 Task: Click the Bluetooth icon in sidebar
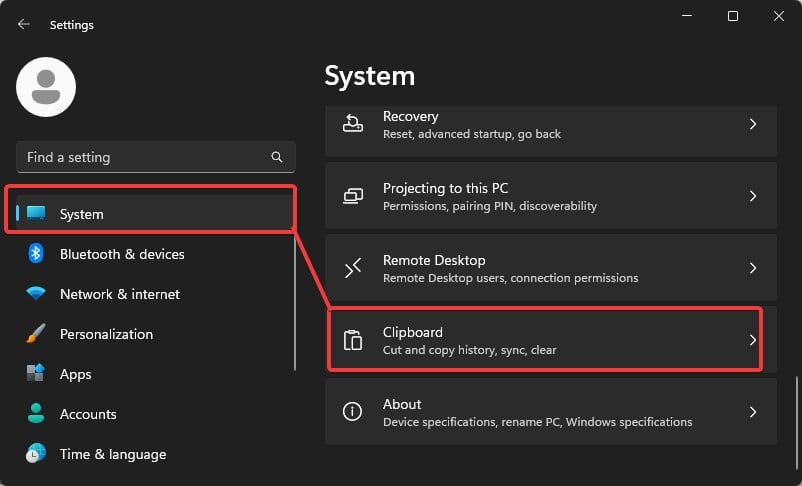coord(36,254)
